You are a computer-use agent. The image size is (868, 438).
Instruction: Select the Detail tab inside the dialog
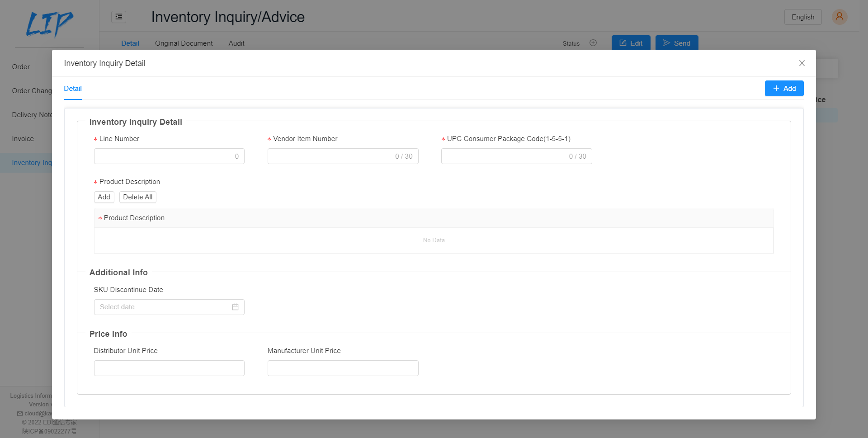pyautogui.click(x=73, y=89)
